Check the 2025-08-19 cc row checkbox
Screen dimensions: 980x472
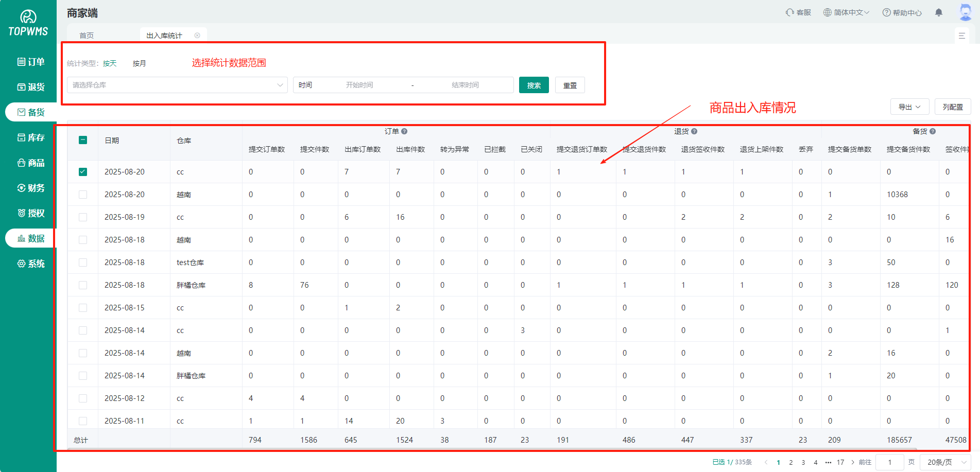point(83,217)
